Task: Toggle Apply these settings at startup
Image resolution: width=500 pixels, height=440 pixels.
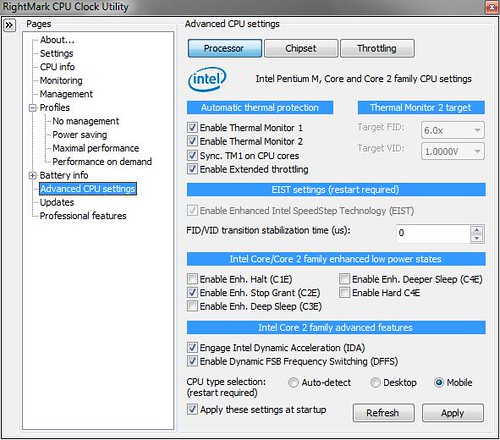Action: point(192,409)
